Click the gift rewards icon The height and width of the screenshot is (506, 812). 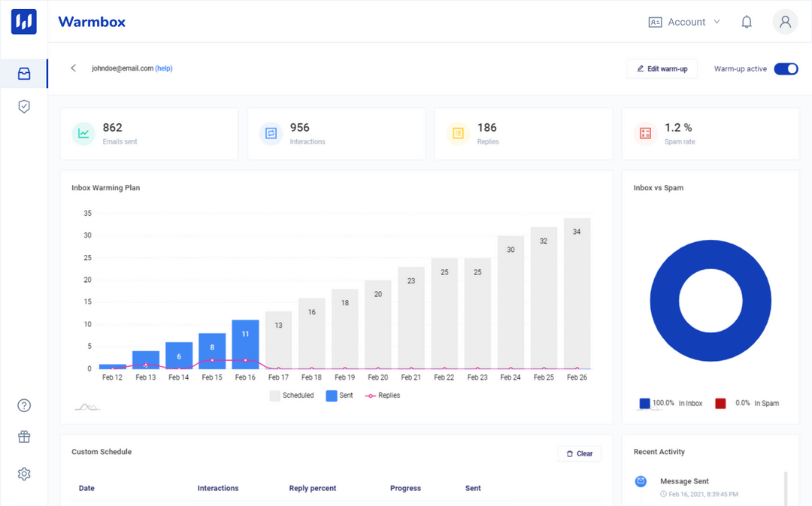[23, 436]
